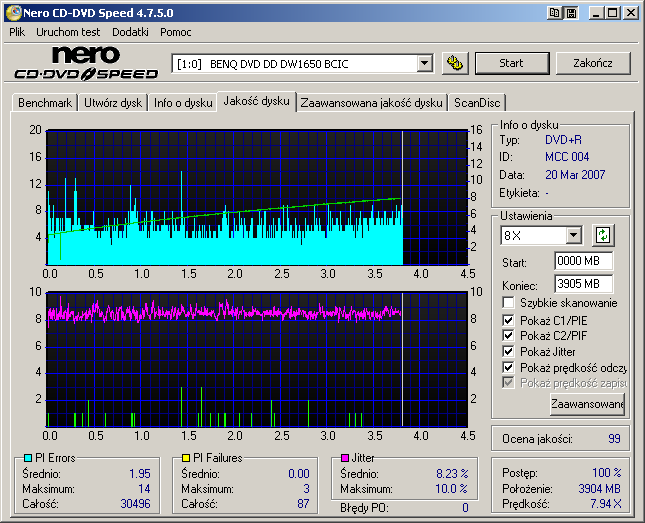This screenshot has width=645, height=523.
Task: Click the disabled Pokaż prędkość zapisu checkbox
Action: [x=508, y=383]
